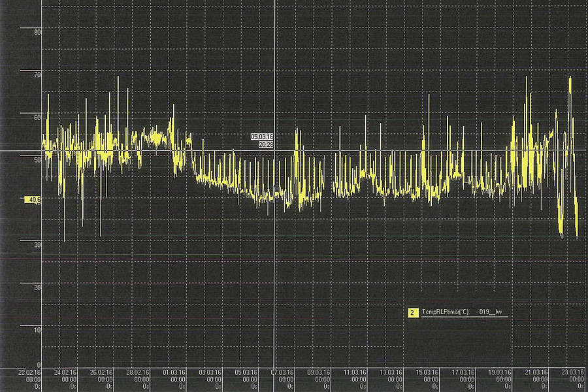This screenshot has width=588, height=392.
Task: Click the 60 label on the temperature axis
Action: [37, 118]
